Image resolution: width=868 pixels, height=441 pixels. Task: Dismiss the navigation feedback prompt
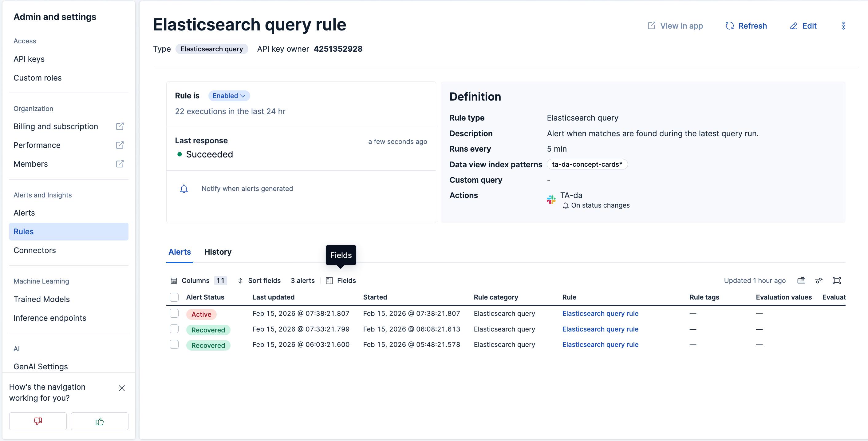(122, 388)
